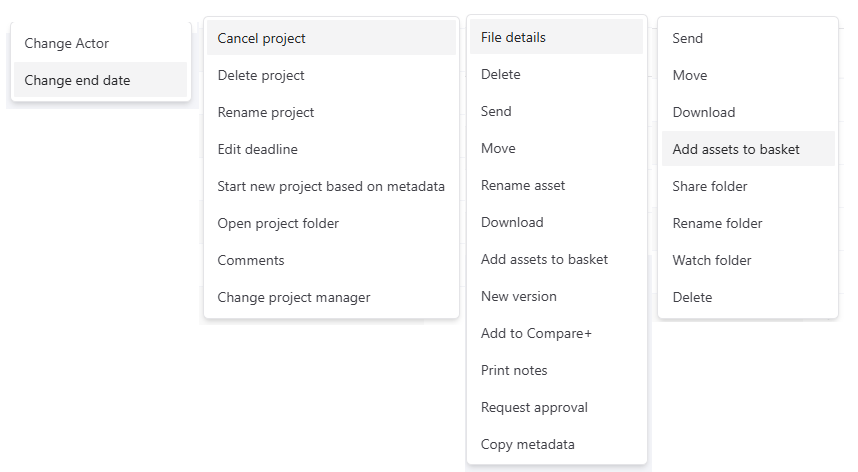Click Change end date entry

pyautogui.click(x=77, y=80)
